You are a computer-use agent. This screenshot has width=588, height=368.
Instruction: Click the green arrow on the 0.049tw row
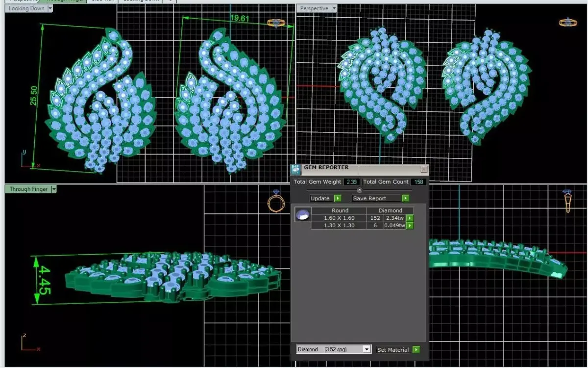click(410, 226)
